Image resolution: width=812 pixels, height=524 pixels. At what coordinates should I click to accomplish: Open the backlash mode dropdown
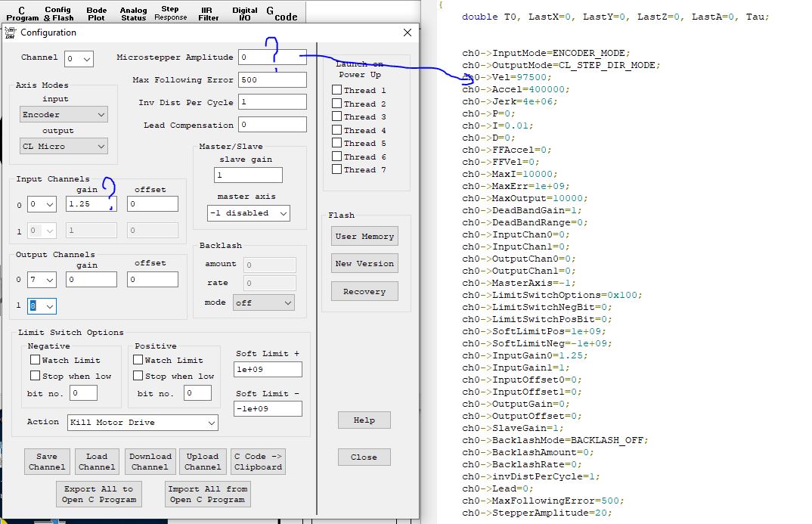pos(262,302)
